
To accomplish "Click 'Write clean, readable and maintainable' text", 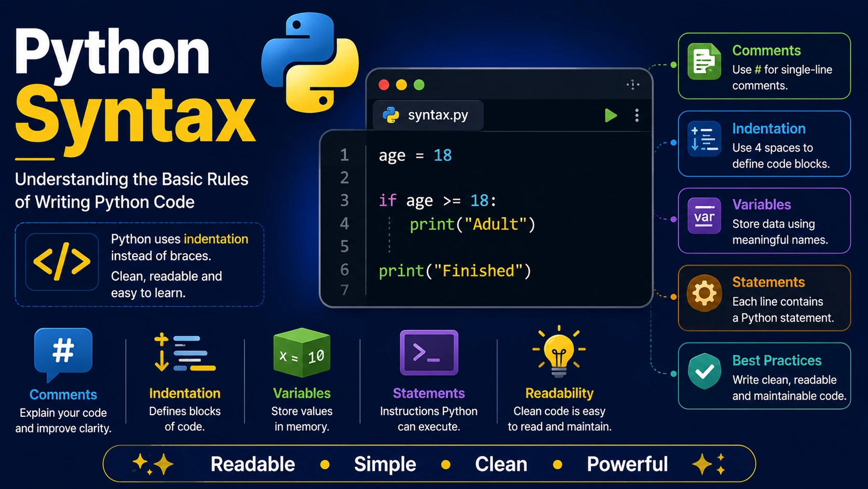I will coord(789,388).
